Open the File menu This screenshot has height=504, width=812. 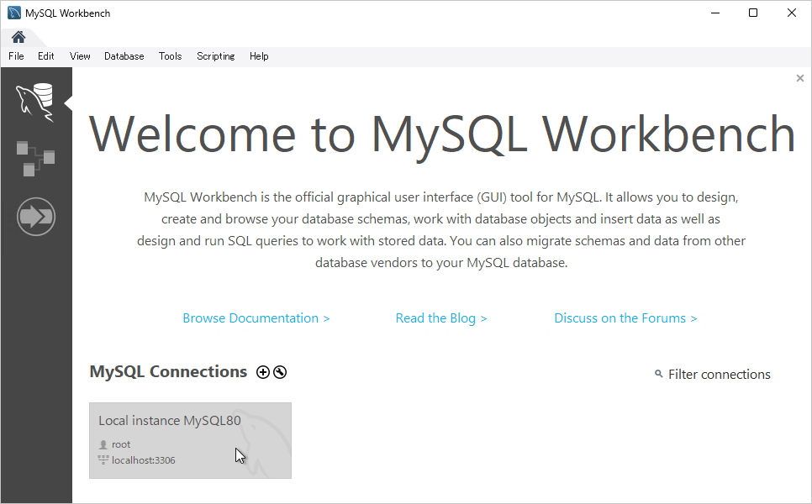pos(16,56)
